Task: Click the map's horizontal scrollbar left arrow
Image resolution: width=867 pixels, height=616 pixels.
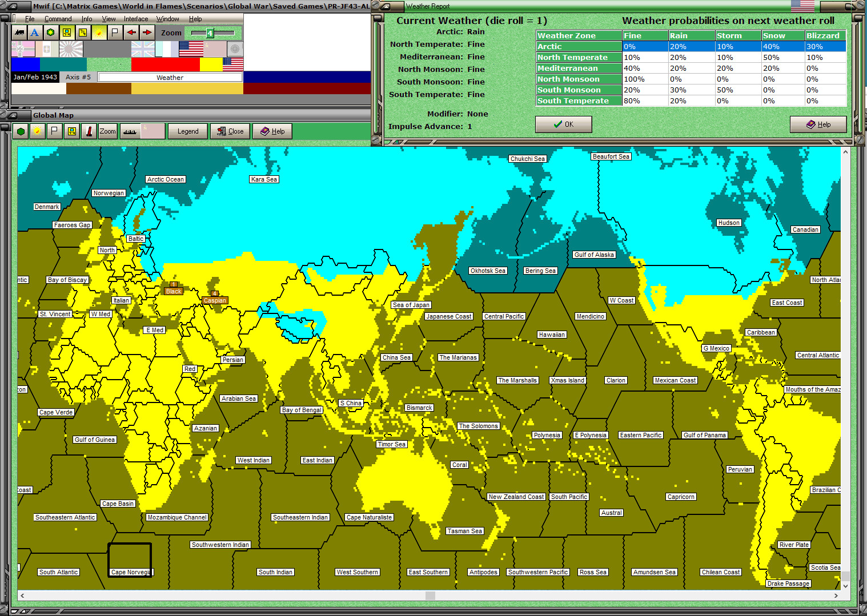Action: tap(22, 595)
